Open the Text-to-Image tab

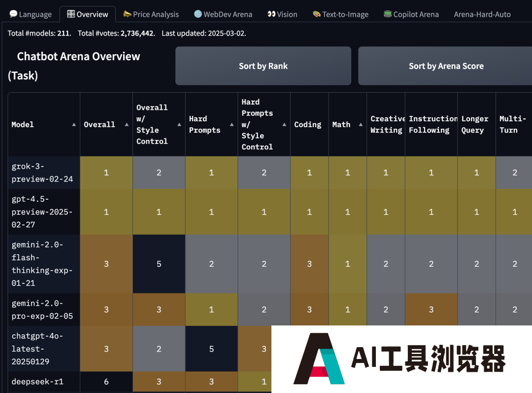pos(341,14)
